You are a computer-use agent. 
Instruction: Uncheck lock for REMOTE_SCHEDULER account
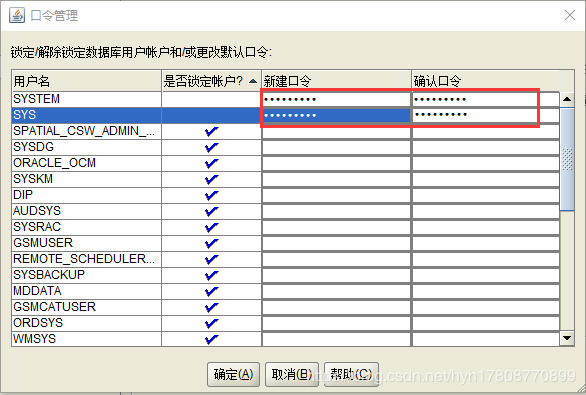coord(212,259)
